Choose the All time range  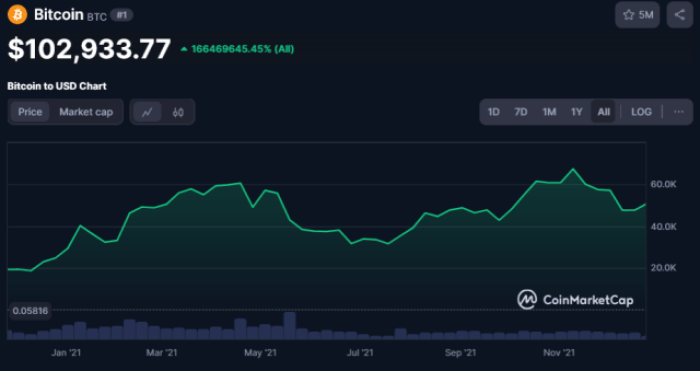pos(604,112)
